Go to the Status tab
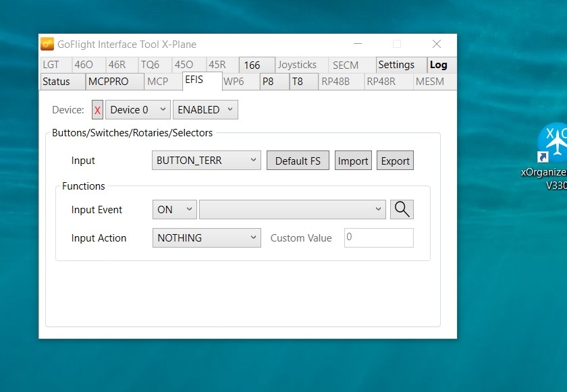Viewport: 567px width, 392px height. click(63, 82)
